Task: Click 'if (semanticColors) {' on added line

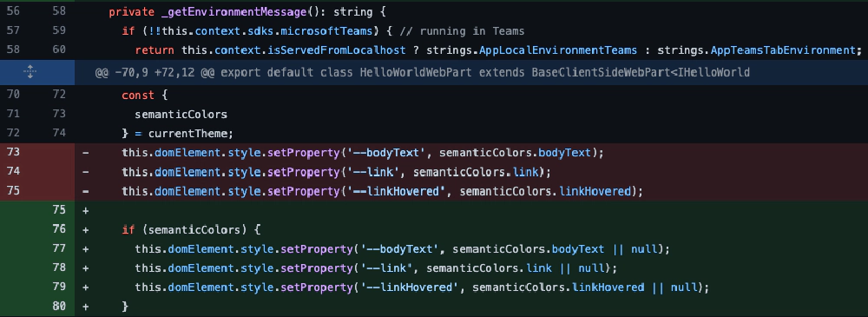Action: click(191, 229)
